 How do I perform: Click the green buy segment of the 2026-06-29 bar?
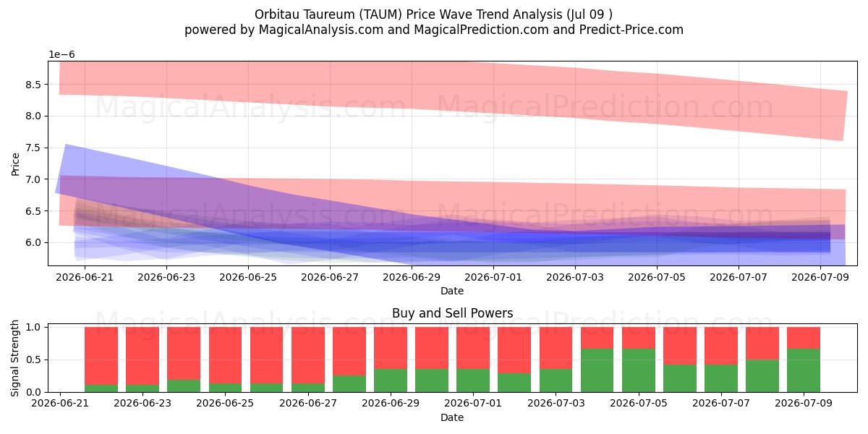point(391,380)
